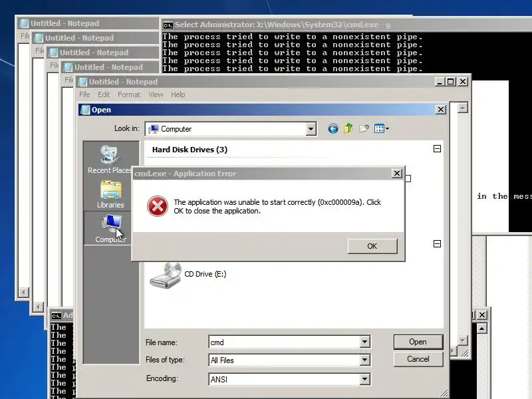Click the Create New Folder icon
Screen dimensions: 532x399
pos(364,128)
